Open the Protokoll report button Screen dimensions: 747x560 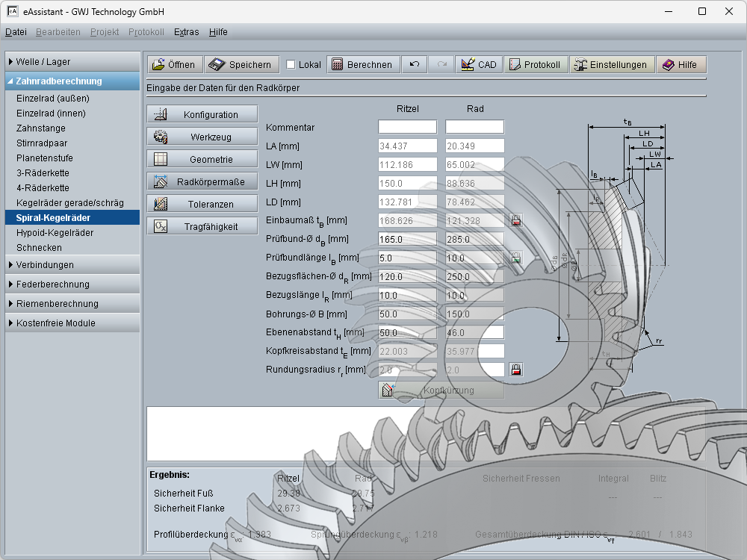pos(535,65)
